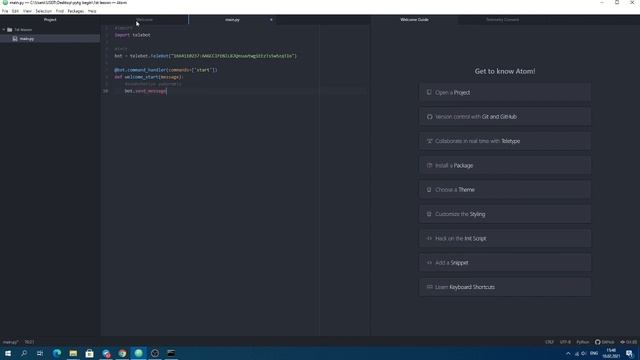Image resolution: width=640 pixels, height=360 pixels.
Task: Expand the Install a Package section
Action: point(505,166)
